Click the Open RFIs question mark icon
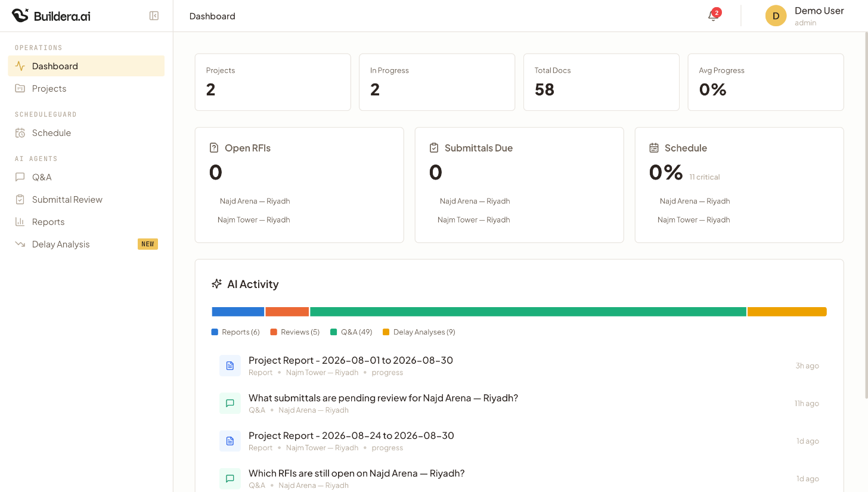Screen dimensions: 868x492 (214, 148)
